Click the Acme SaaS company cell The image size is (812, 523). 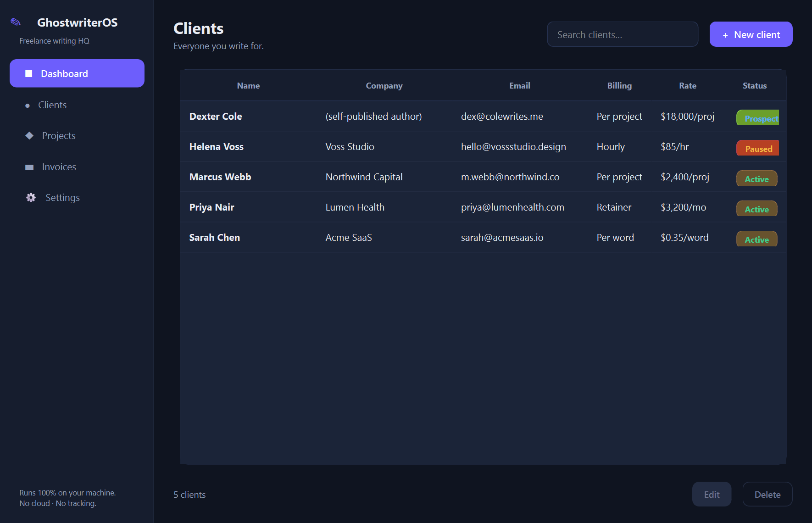[349, 238]
